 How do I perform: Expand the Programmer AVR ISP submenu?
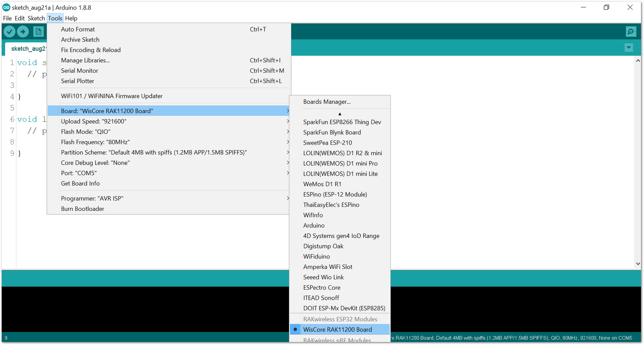pos(169,198)
